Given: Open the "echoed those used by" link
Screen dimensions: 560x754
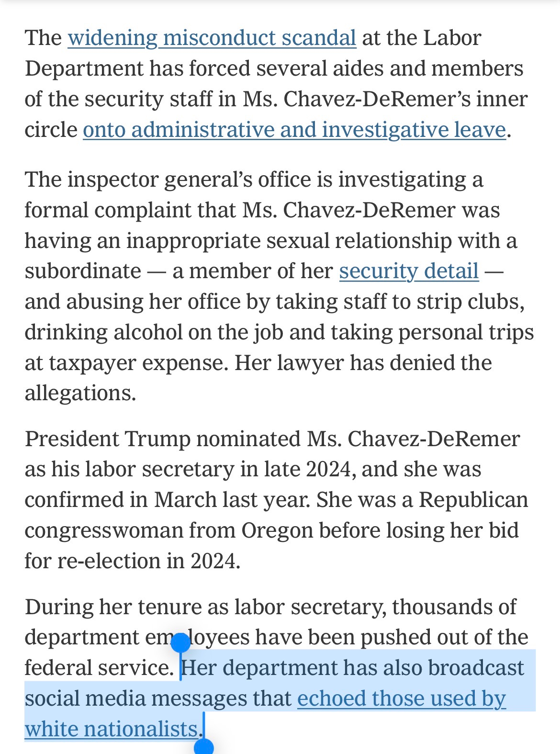Looking at the screenshot, I should [401, 698].
